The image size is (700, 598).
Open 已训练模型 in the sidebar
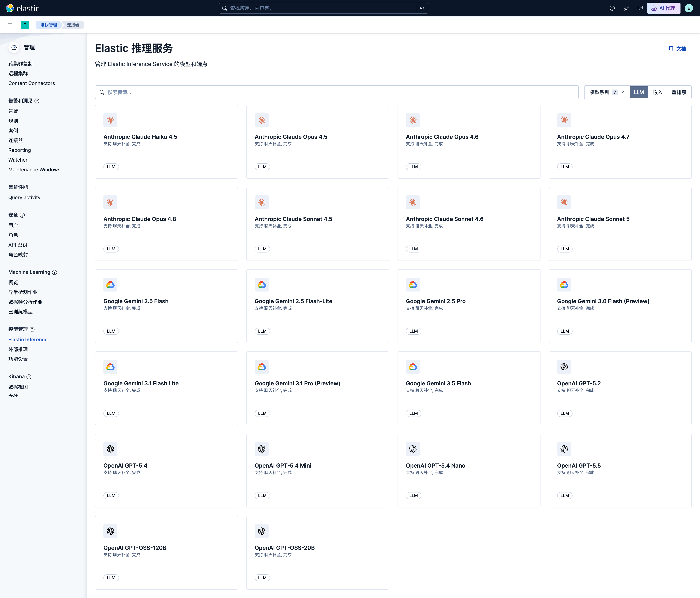coord(21,312)
